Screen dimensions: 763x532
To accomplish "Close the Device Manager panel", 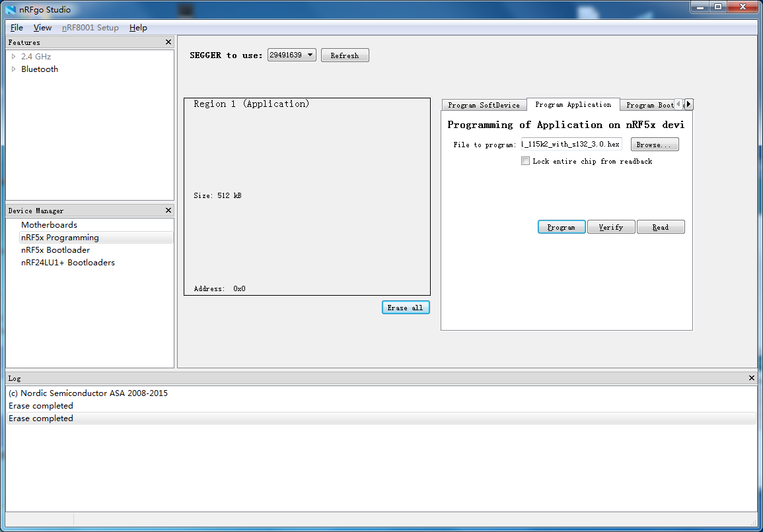I will [x=168, y=210].
